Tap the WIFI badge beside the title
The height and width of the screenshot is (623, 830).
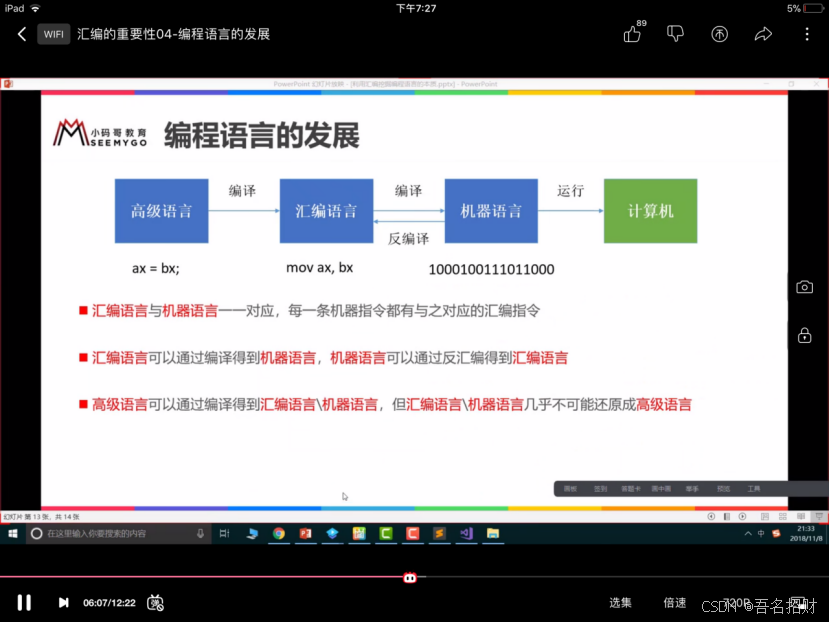point(53,34)
